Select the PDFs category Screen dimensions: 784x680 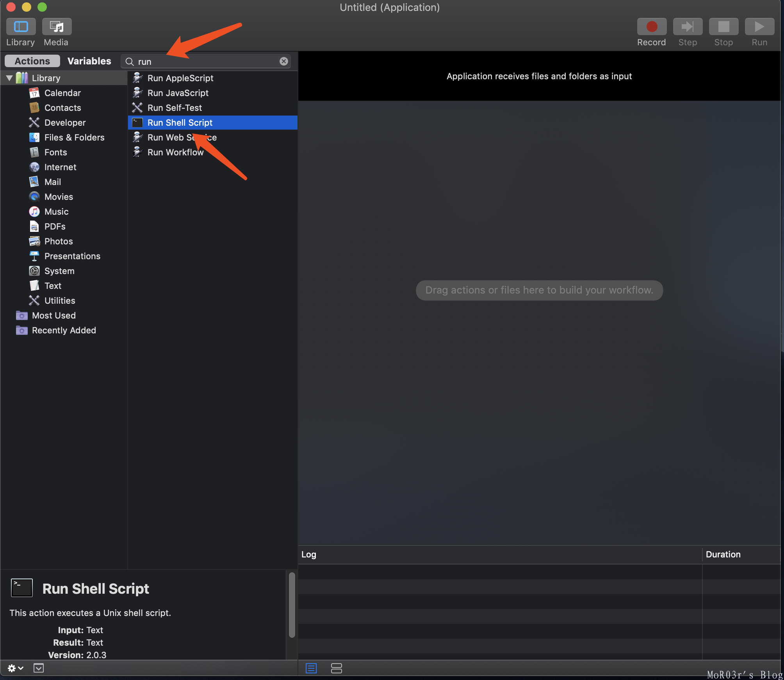64,226
